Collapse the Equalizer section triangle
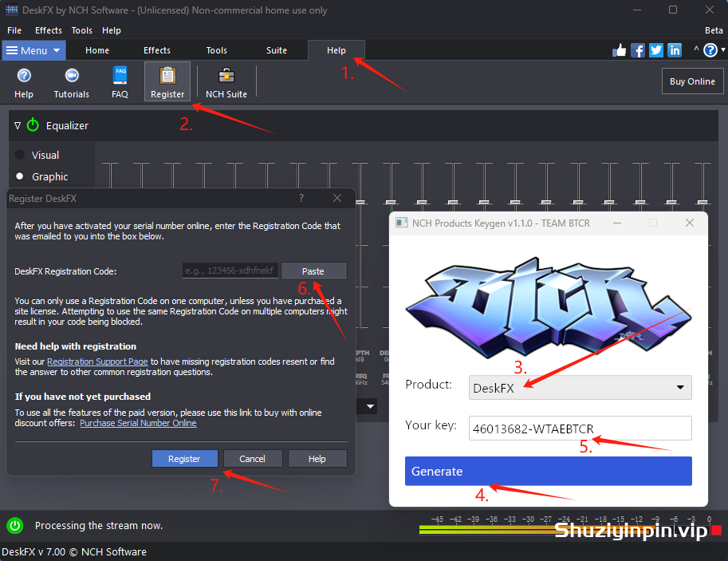Viewport: 728px width, 561px height. point(18,125)
